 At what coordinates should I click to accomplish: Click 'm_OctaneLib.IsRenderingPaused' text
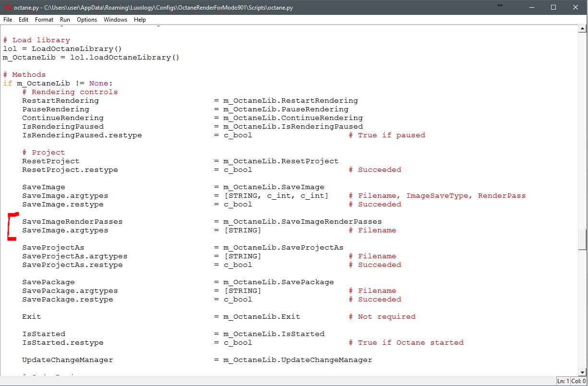point(293,127)
